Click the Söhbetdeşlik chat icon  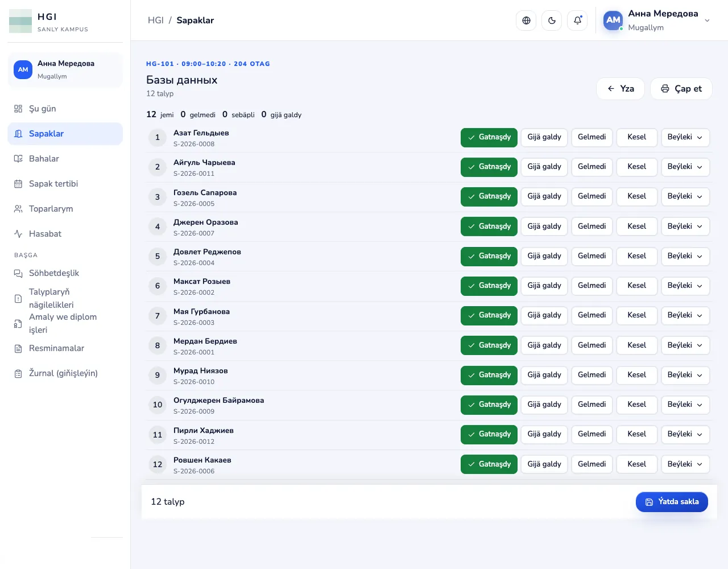pyautogui.click(x=18, y=273)
